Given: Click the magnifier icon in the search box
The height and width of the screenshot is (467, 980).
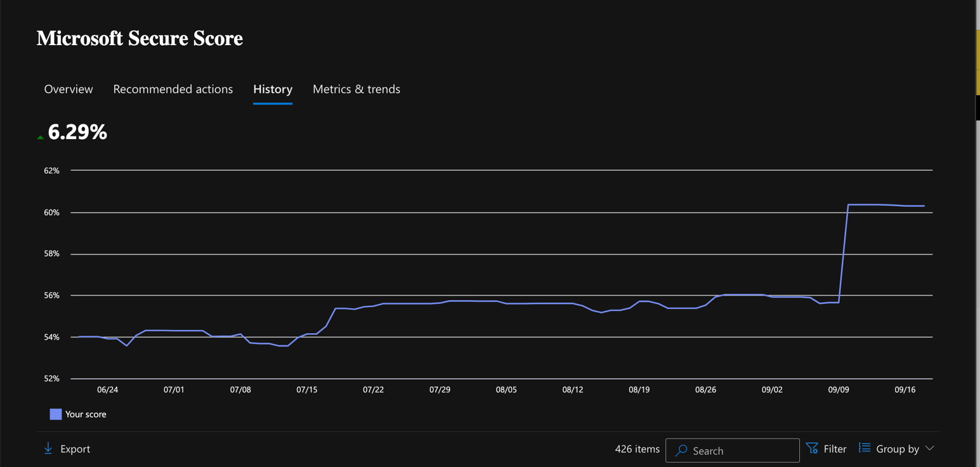Looking at the screenshot, I should point(681,451).
